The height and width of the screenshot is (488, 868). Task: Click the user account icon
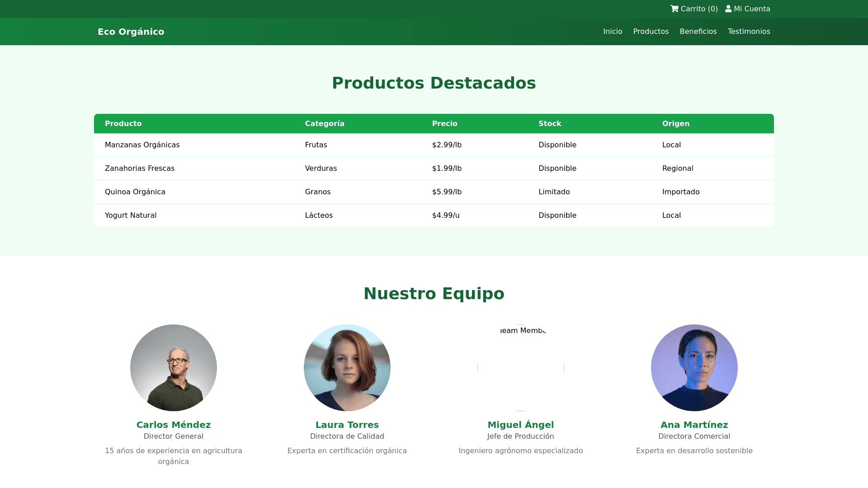click(728, 9)
